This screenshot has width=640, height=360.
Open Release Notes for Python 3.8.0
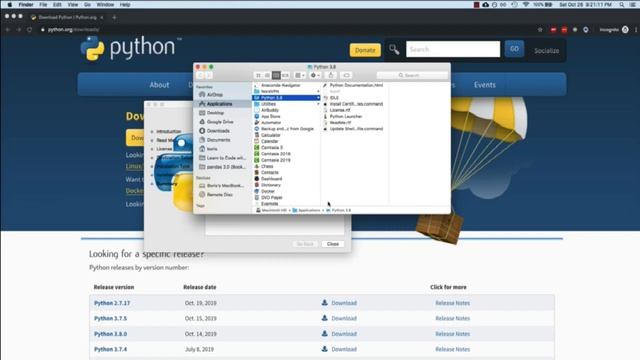click(452, 334)
